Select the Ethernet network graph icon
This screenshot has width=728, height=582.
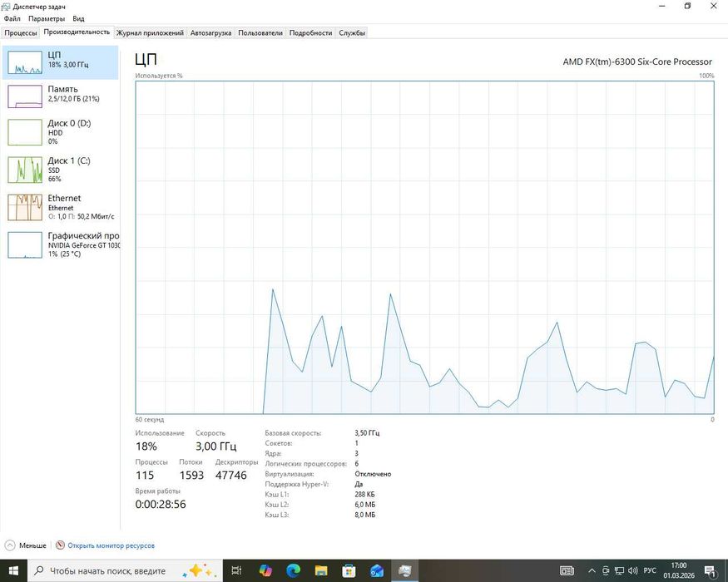(25, 207)
